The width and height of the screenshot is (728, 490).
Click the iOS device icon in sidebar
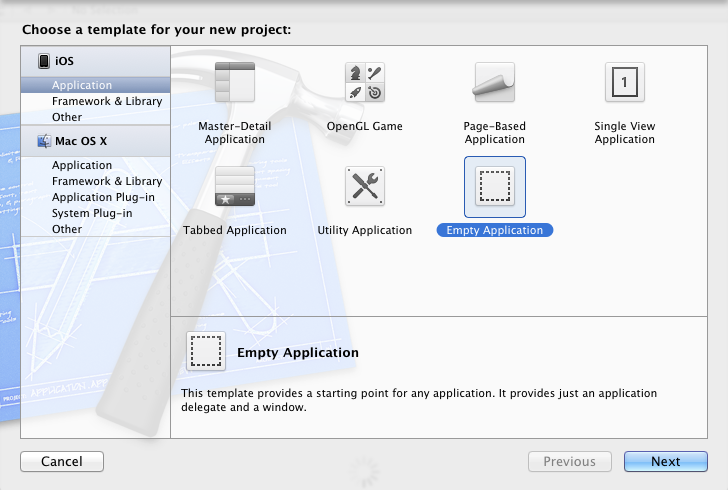coord(44,61)
